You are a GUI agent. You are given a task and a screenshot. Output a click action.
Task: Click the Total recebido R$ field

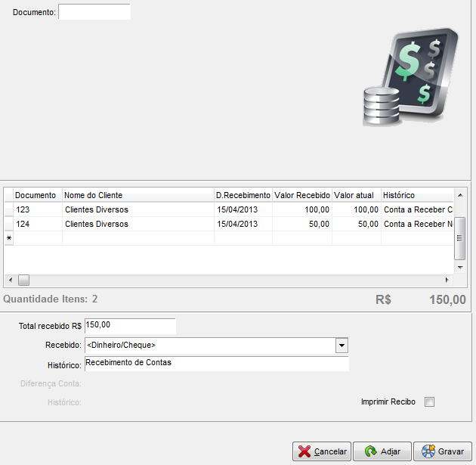[130, 325]
